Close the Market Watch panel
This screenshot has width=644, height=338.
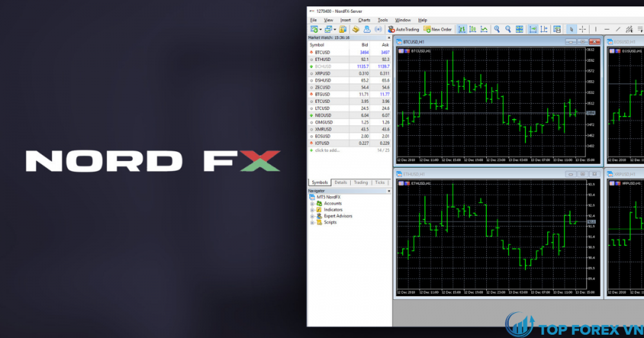click(388, 37)
